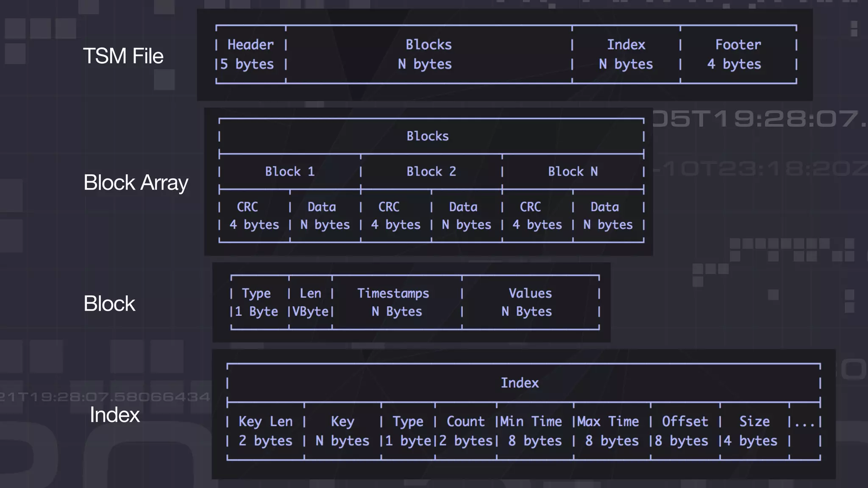The height and width of the screenshot is (488, 868).
Task: Click the Offset 8 bytes cell
Action: click(685, 431)
